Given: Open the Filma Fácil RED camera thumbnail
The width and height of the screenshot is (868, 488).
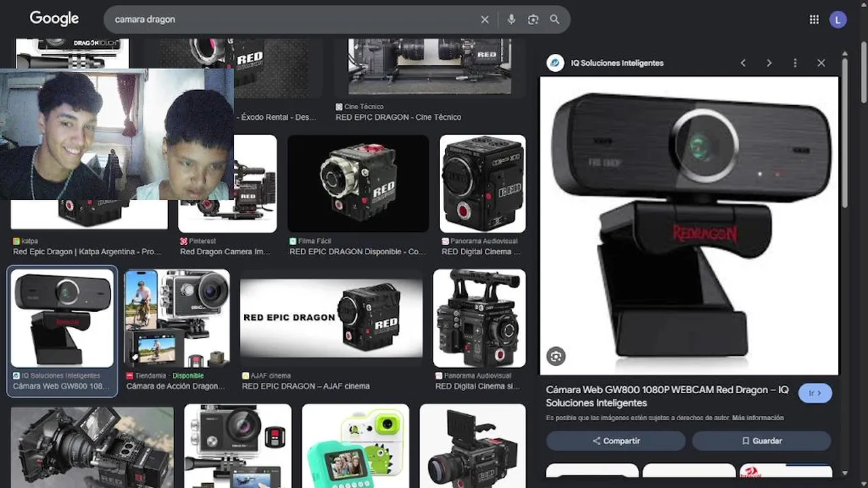Looking at the screenshot, I should pos(358,184).
